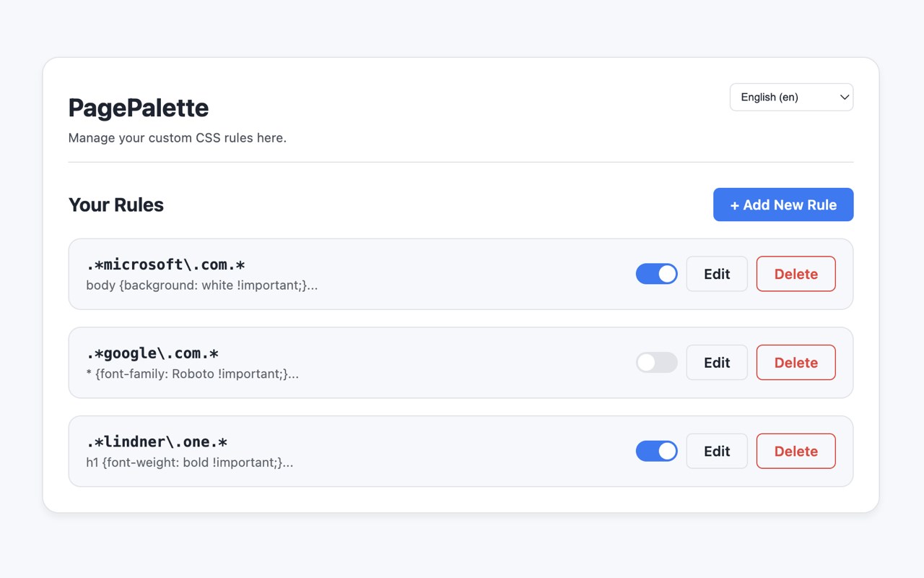Delete the google.com rule
The width and height of the screenshot is (924, 578).
(796, 363)
